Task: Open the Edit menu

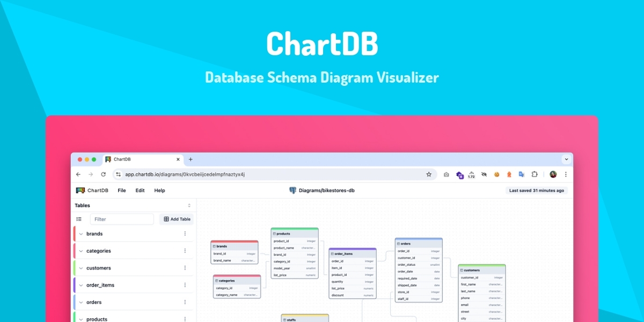Action: point(140,191)
